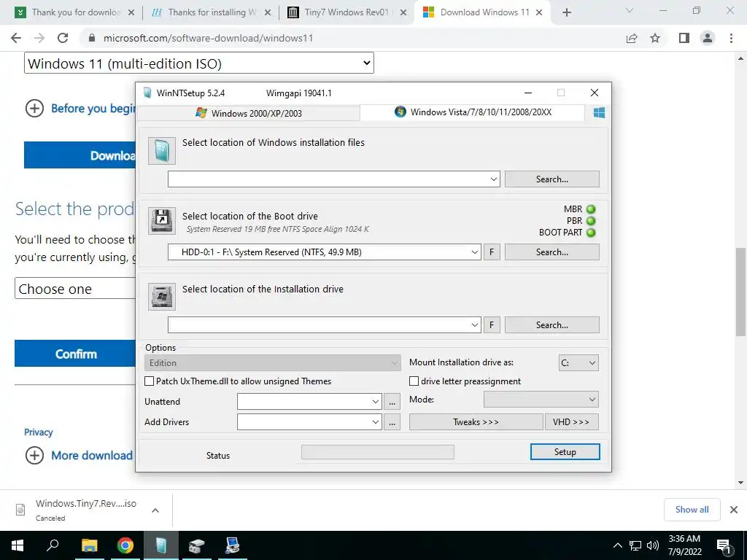747x560 pixels.
Task: Click the MBR green status light
Action: 591,209
